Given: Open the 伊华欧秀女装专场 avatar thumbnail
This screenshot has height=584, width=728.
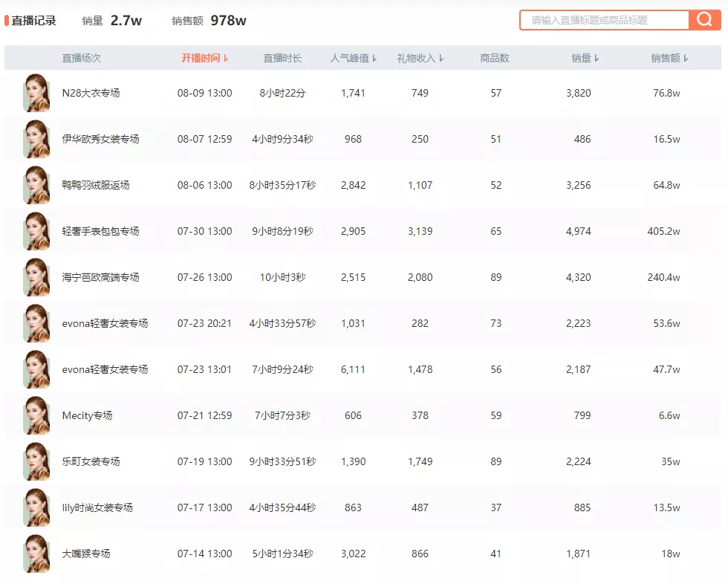Looking at the screenshot, I should (36, 139).
